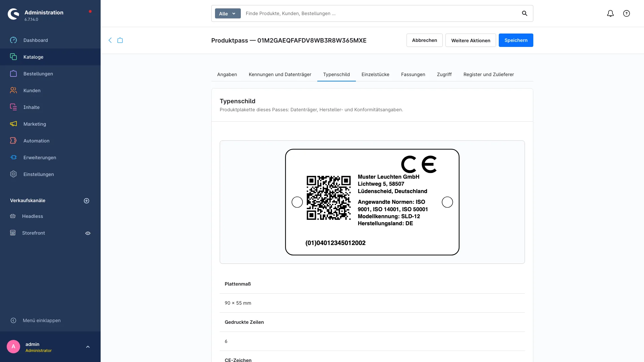Go back with the left arrow icon
This screenshot has width=644, height=362.
(110, 40)
